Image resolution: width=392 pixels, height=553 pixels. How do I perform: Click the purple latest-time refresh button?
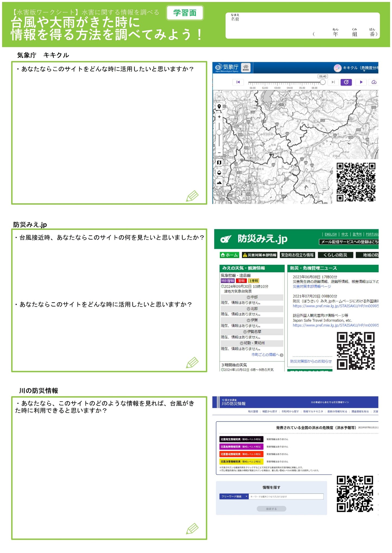click(x=346, y=82)
